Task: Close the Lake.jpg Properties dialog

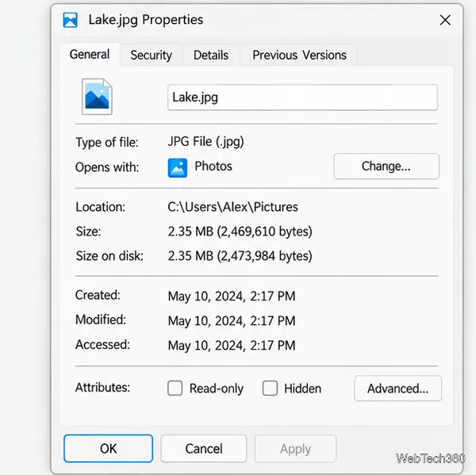Action: click(x=445, y=20)
